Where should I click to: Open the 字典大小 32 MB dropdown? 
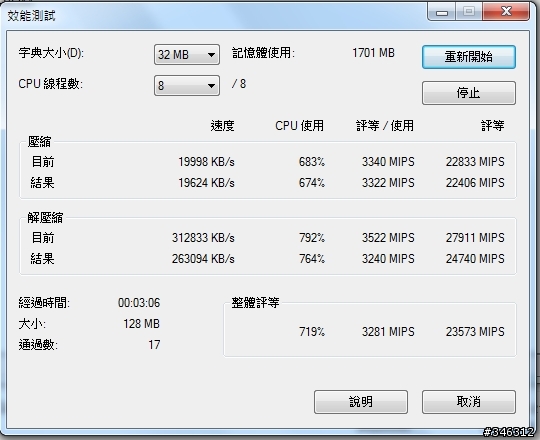click(x=187, y=54)
